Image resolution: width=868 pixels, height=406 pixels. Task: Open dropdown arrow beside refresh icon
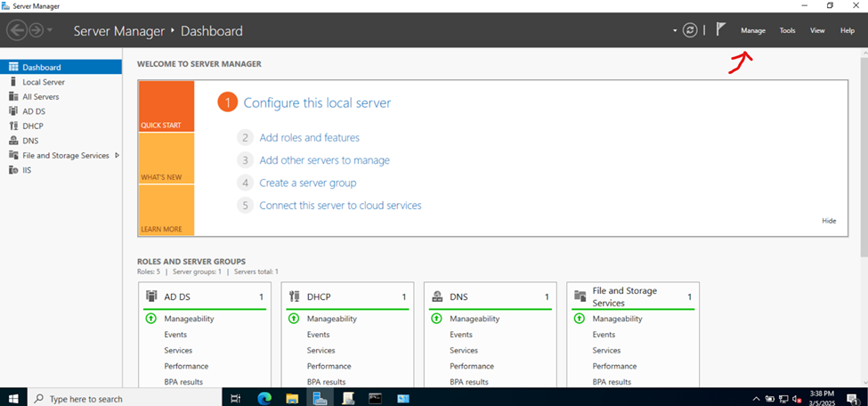tap(675, 30)
